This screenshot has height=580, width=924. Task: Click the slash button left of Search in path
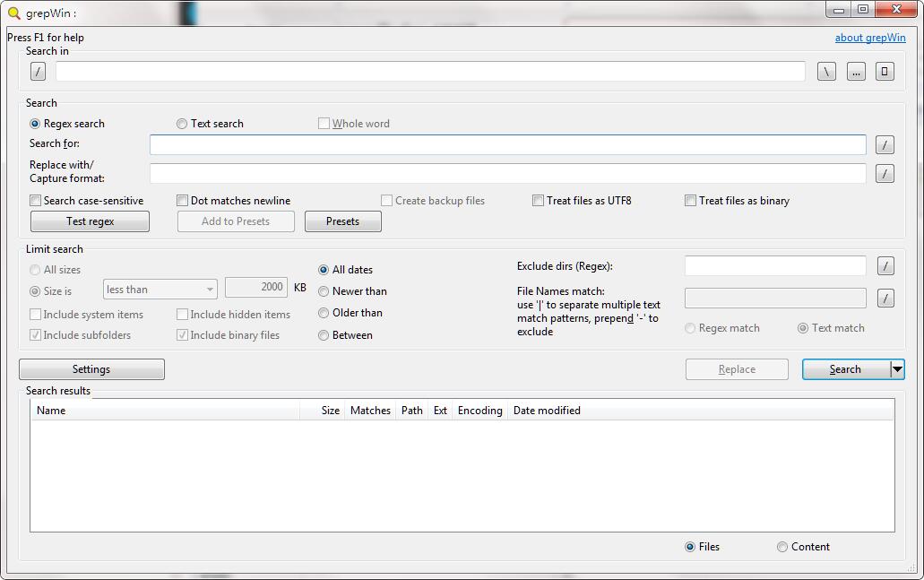point(38,72)
